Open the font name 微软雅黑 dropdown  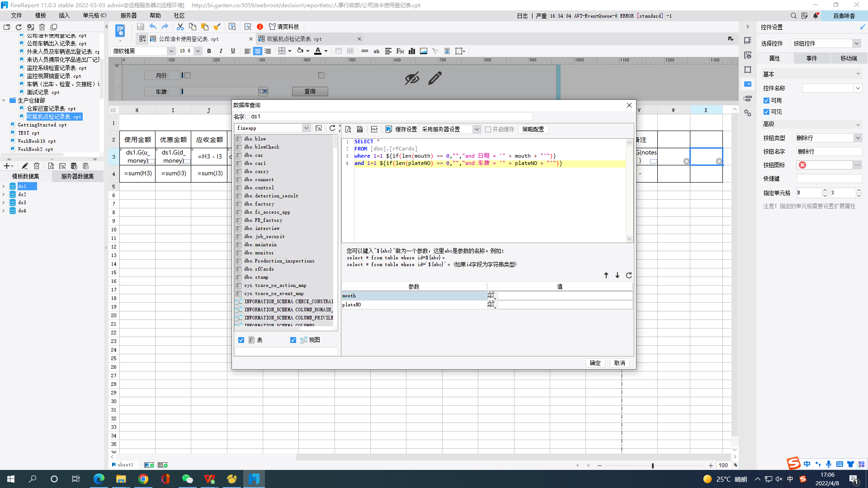click(171, 51)
